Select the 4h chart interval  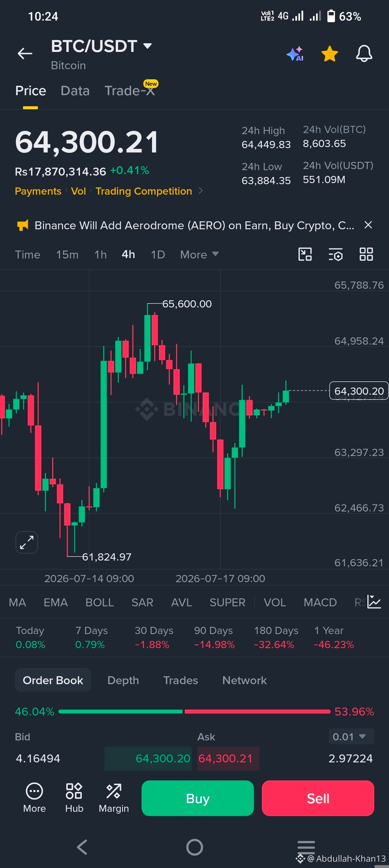pyautogui.click(x=128, y=254)
